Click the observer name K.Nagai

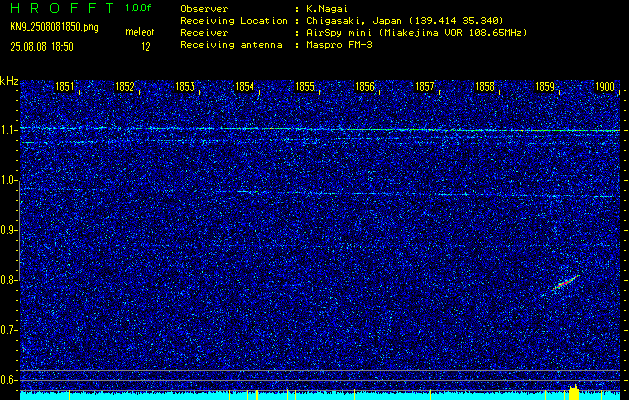(327, 8)
